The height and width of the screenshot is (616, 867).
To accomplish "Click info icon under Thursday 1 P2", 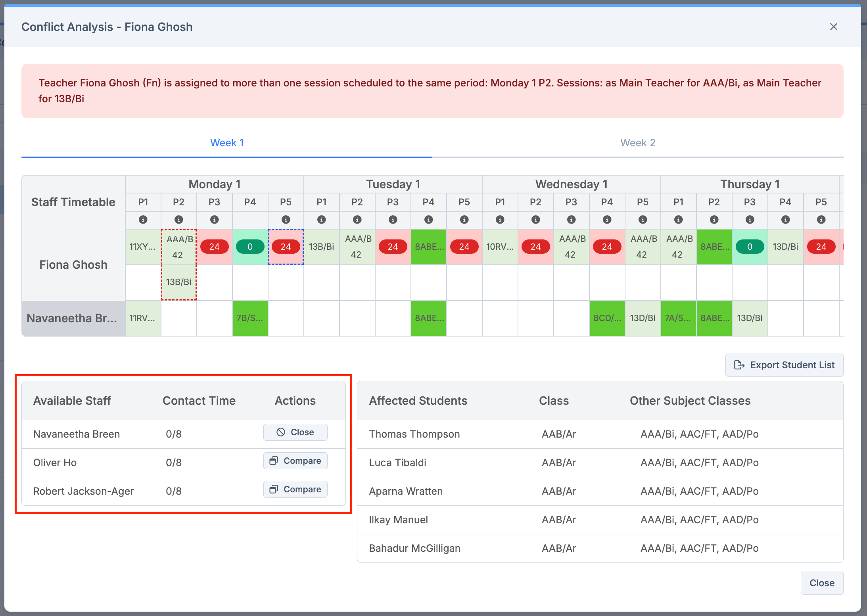I will 714,220.
